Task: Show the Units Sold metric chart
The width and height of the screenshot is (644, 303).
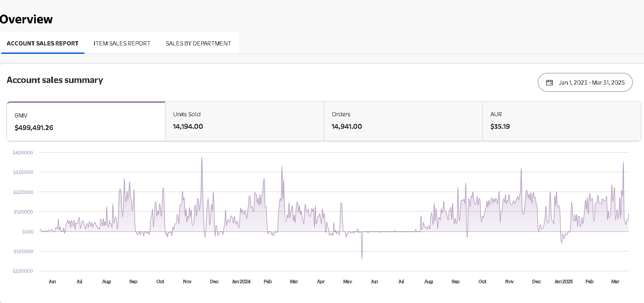Action: tap(244, 121)
